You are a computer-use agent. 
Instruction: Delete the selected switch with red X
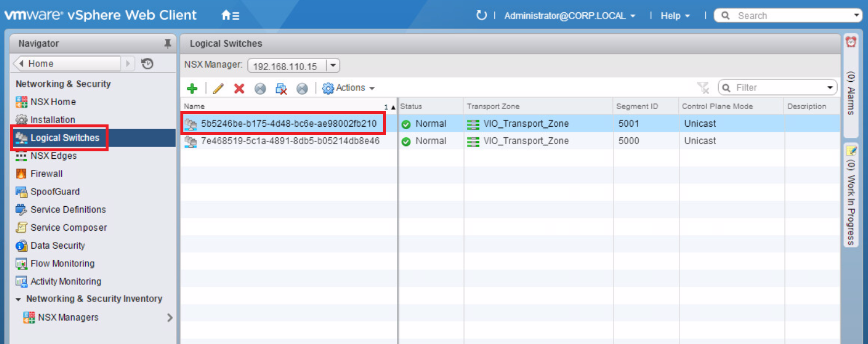[x=239, y=88]
